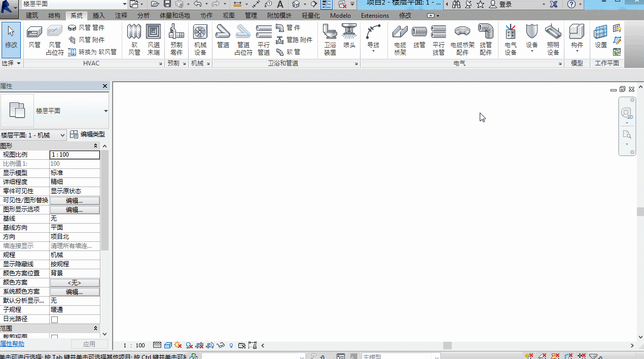This screenshot has width=644, height=359.
Task: Open the 楼层平面: 1 - 机械 view dropdown
Action: 33,135
